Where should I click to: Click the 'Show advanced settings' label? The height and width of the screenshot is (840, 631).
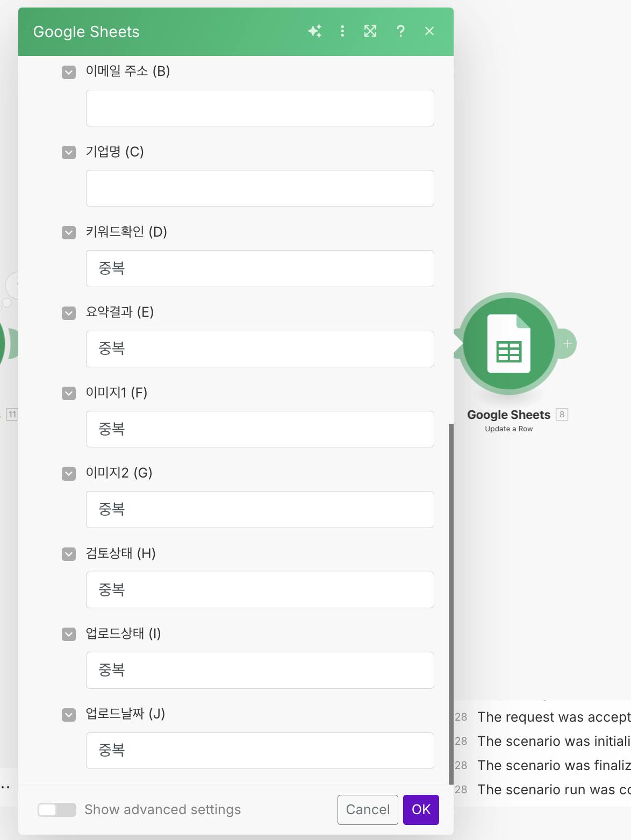tap(163, 809)
